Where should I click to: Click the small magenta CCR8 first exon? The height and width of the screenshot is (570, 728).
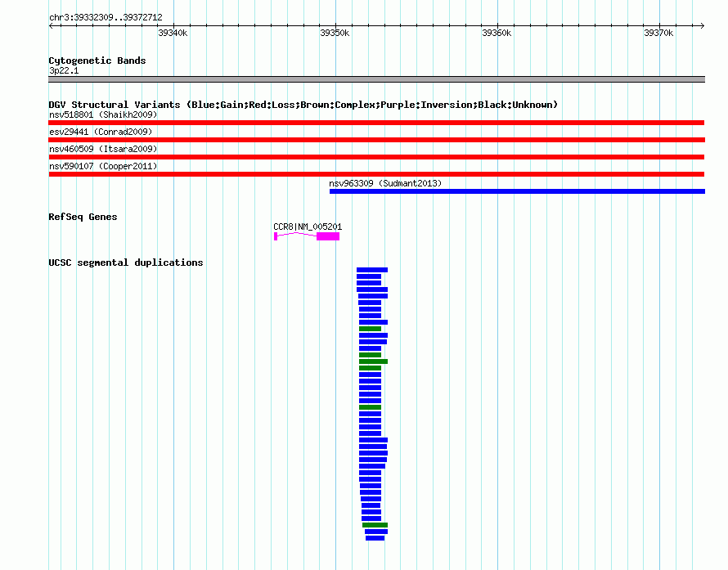pyautogui.click(x=276, y=236)
